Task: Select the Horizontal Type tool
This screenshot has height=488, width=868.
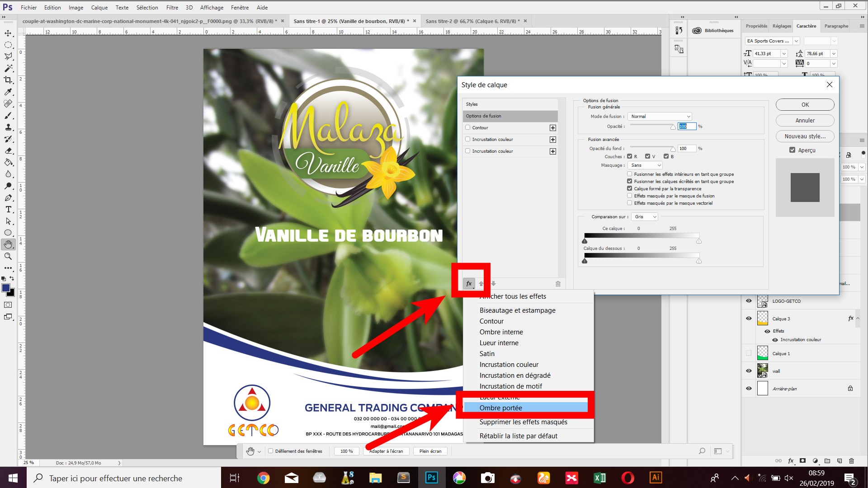Action: [8, 209]
